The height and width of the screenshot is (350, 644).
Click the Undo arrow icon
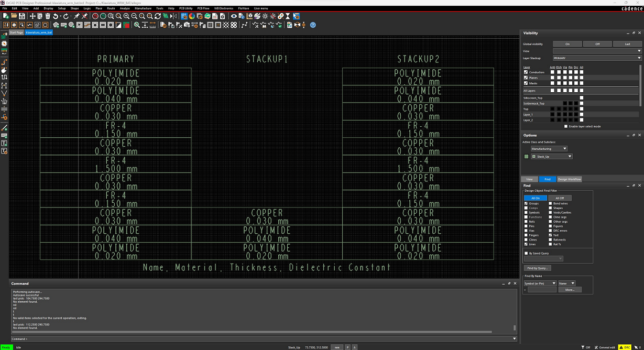tap(56, 16)
